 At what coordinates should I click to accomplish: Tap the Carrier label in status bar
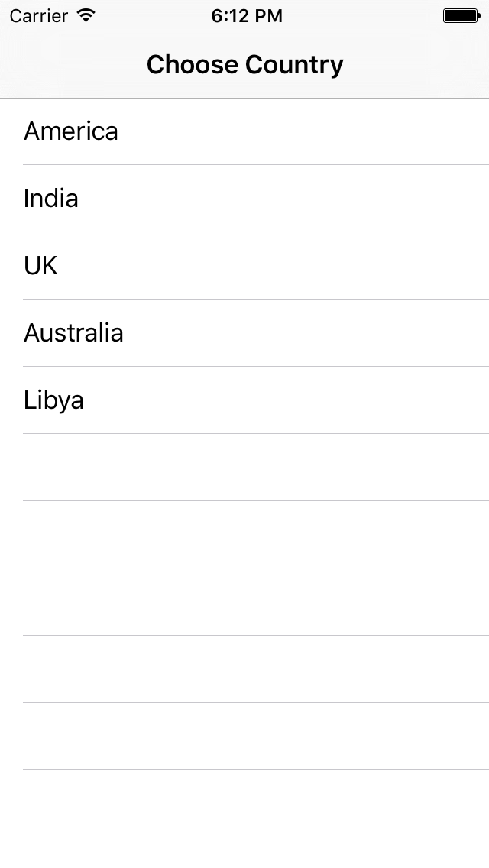[x=38, y=16]
